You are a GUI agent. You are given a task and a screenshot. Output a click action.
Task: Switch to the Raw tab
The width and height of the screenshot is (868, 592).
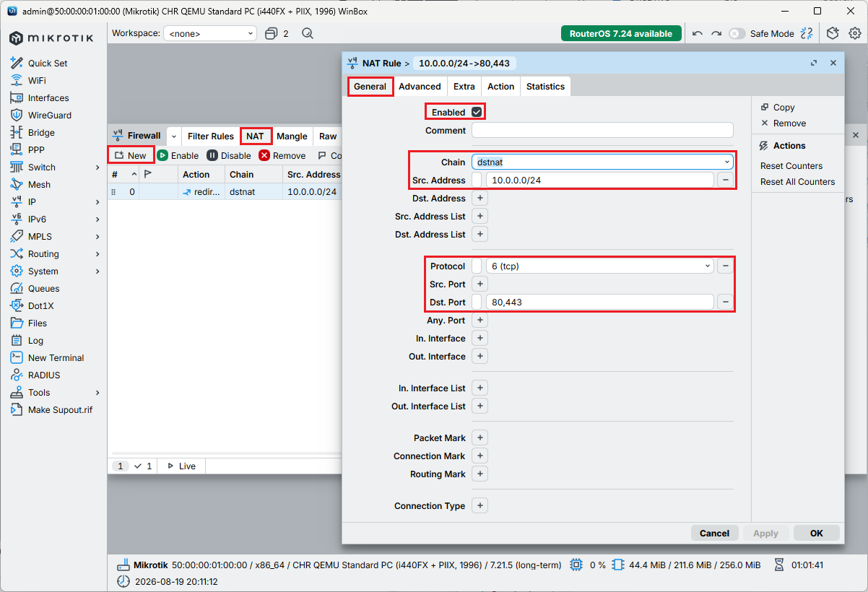click(x=328, y=136)
